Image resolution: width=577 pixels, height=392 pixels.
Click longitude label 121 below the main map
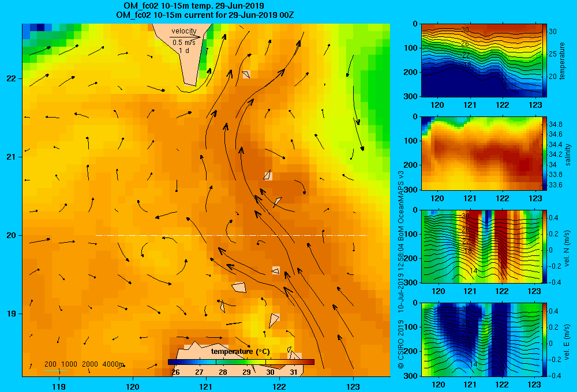[x=206, y=386]
